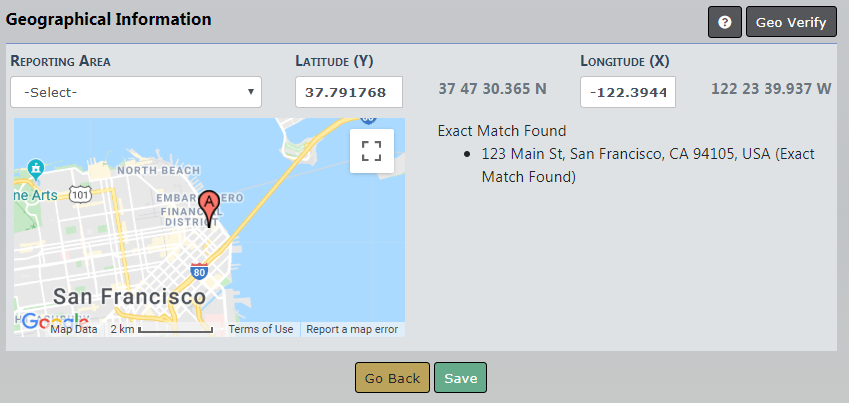Toggle the 2 km map scale units
Image resolution: width=849 pixels, height=403 pixels.
161,330
